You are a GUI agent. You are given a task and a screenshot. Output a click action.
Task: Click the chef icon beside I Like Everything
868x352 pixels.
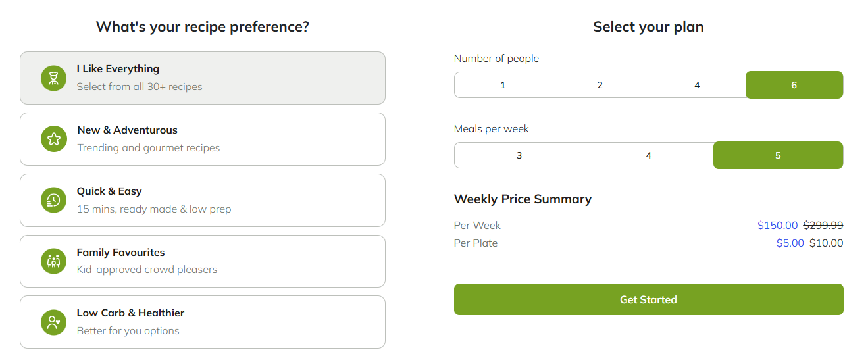tap(53, 78)
